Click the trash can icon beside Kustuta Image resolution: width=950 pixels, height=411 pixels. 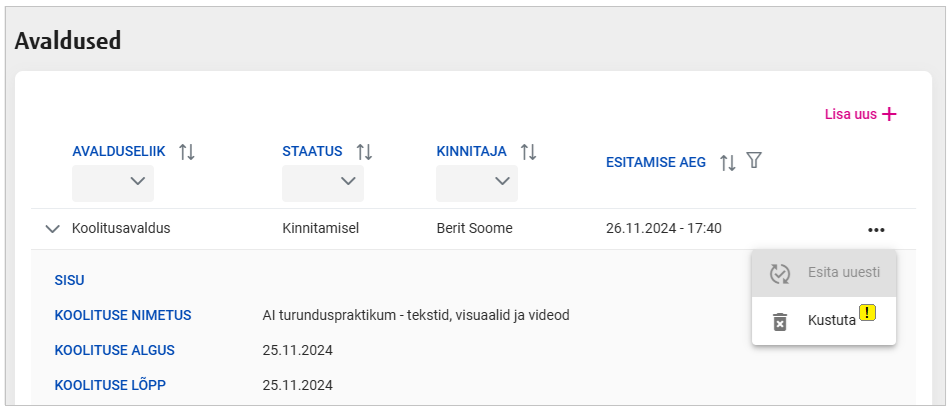[x=780, y=321]
